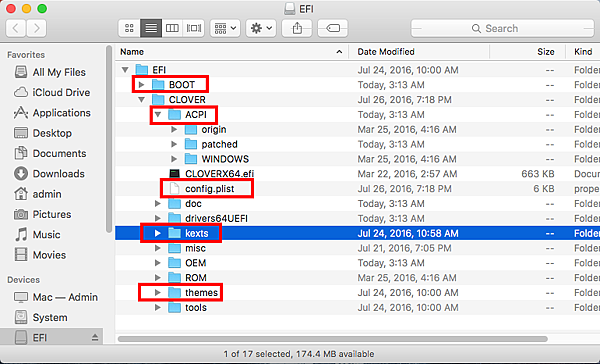Image resolution: width=600 pixels, height=364 pixels.
Task: Select the drivers64UEFI folder row
Action: (357, 219)
